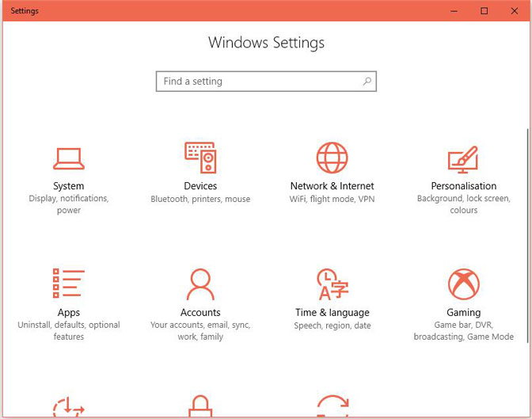Viewport: 532px width, 419px height.
Task: Click the Apps label
Action: [x=69, y=312]
